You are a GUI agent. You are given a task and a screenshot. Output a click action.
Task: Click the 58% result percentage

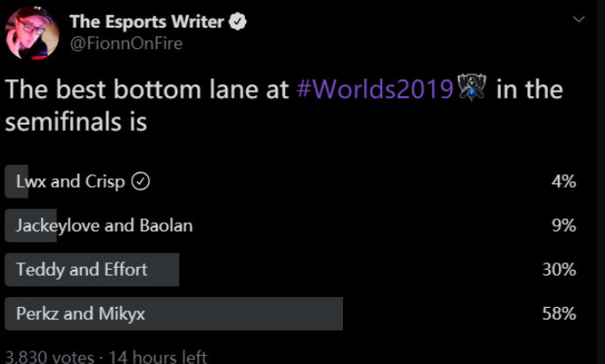559,313
